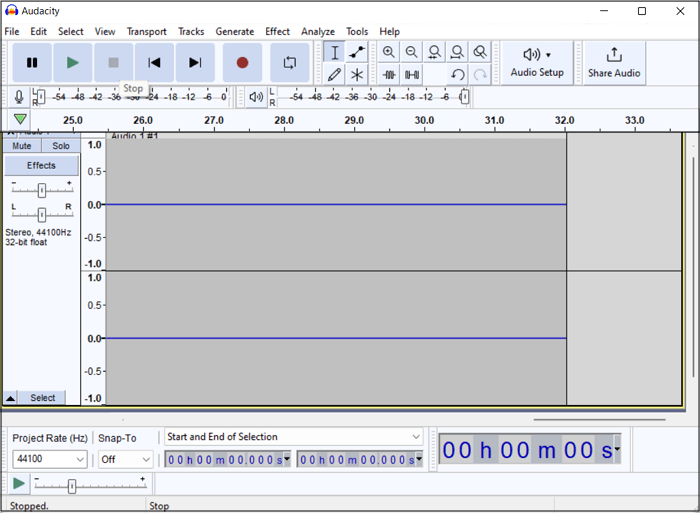
Task: Enable the loop playback button
Action: pos(289,63)
